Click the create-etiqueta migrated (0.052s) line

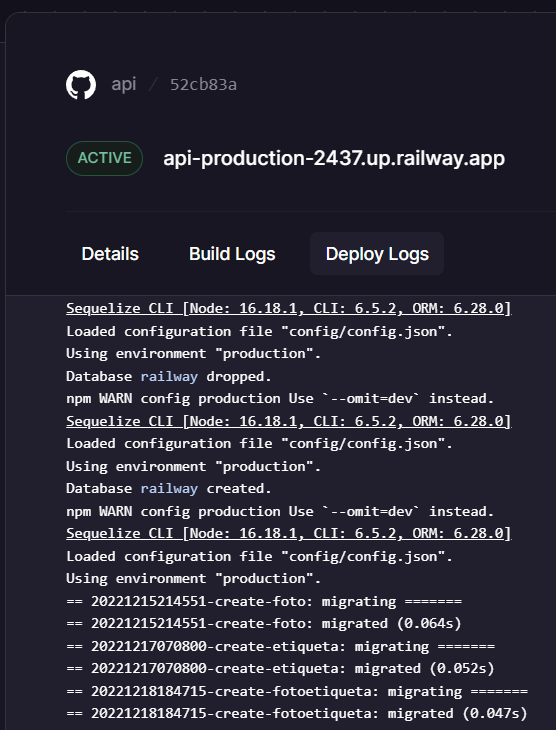pos(280,669)
